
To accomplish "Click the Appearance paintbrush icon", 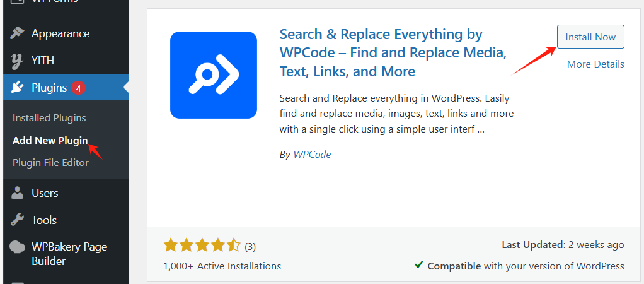I will [17, 33].
